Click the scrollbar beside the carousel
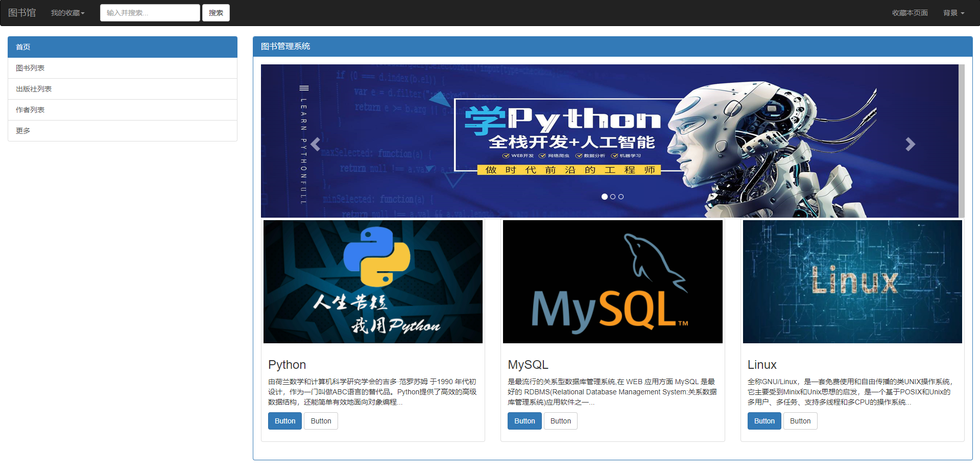Viewport: 980px width, 472px height. (962, 141)
